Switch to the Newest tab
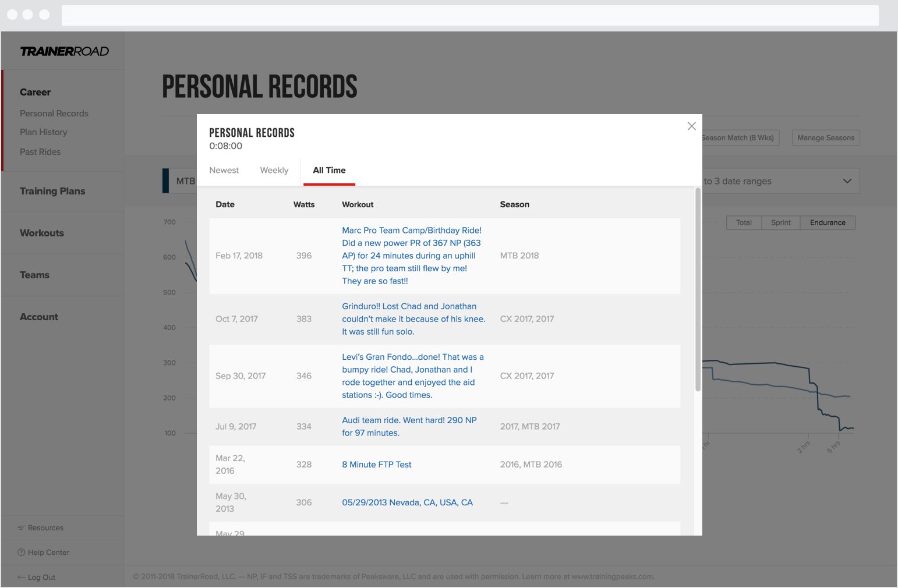 (224, 170)
